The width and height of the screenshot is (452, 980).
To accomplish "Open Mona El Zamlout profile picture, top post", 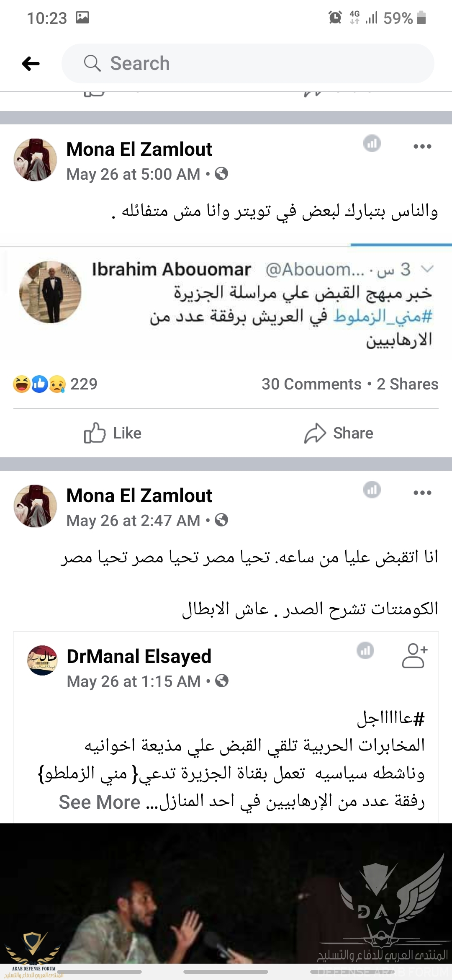I will pyautogui.click(x=36, y=160).
